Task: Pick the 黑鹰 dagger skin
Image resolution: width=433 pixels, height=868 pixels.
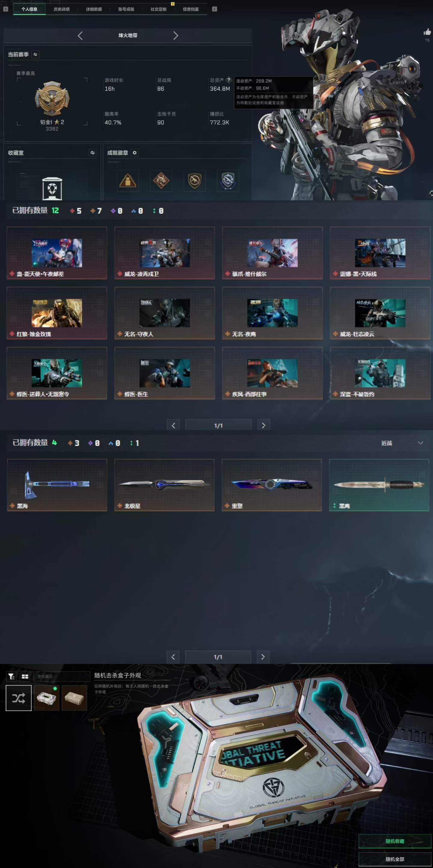Action: (x=379, y=485)
